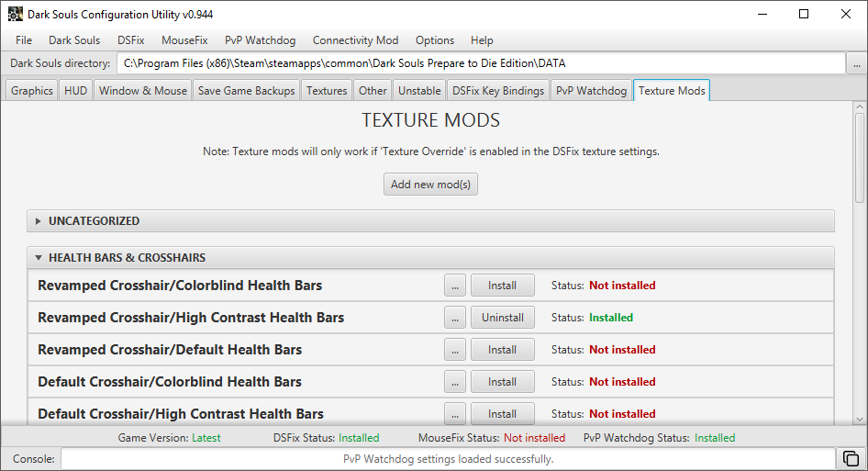Open ellipsis options for Default Crosshair/High Contrast Health Bars
The height and width of the screenshot is (471, 868).
(455, 414)
